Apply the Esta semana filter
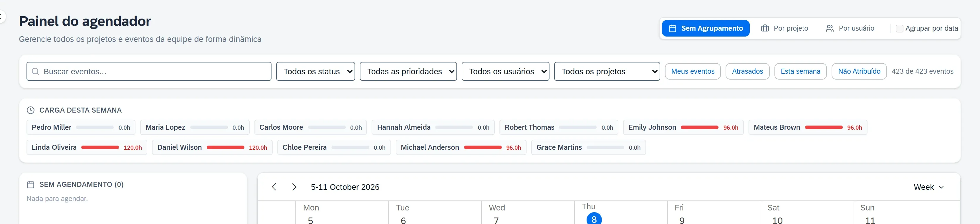 tap(800, 72)
